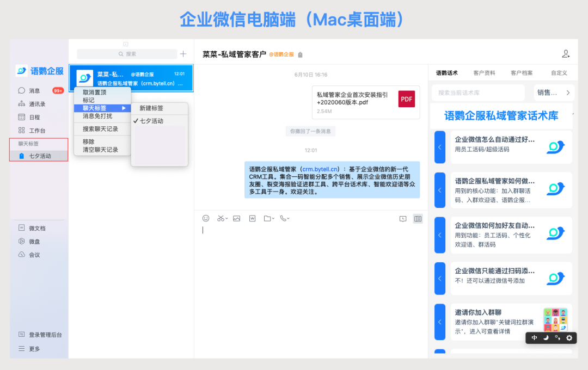Click the emoji icon in chat toolbar
This screenshot has width=588, height=370.
click(206, 218)
